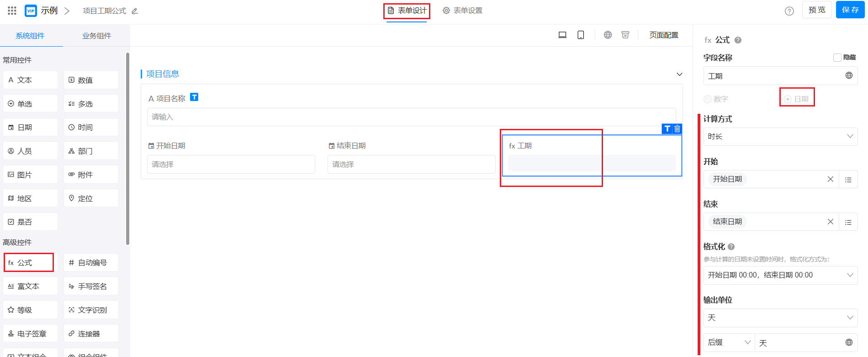Screen dimensions: 868x357
Task: Select the 数字 radio option
Action: tap(708, 99)
